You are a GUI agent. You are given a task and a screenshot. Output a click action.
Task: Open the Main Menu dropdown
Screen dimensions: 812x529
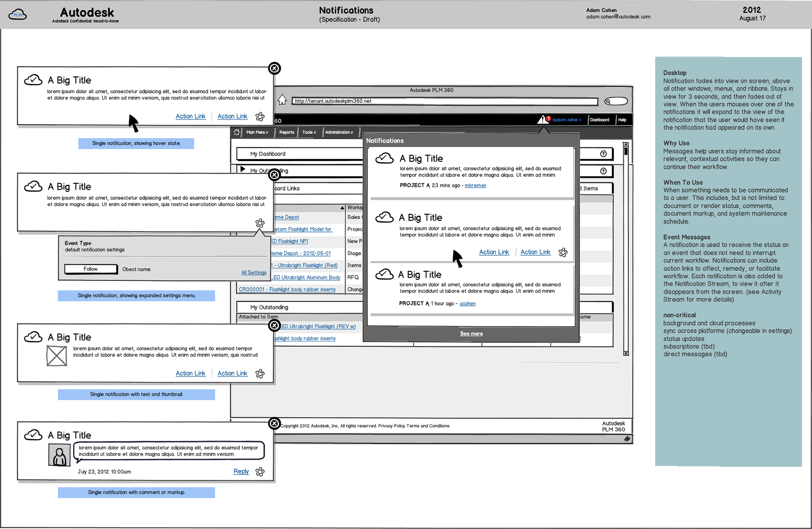coord(257,132)
